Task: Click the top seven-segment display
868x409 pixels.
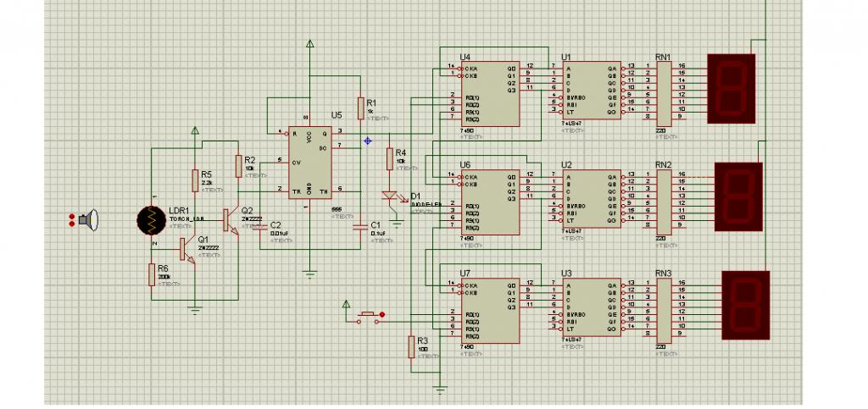Action: pos(732,88)
